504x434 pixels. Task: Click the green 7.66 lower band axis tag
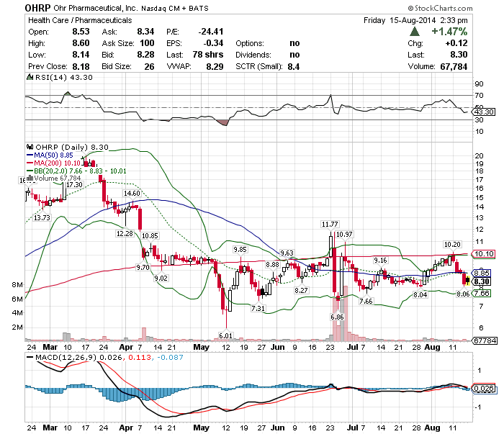tap(482, 294)
